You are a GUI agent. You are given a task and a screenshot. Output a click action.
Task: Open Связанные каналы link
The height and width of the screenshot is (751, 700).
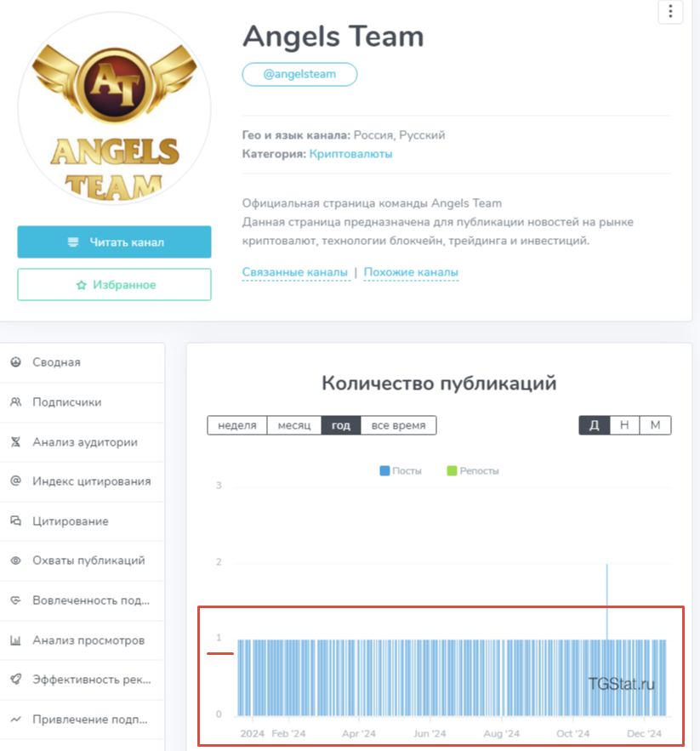point(295,272)
